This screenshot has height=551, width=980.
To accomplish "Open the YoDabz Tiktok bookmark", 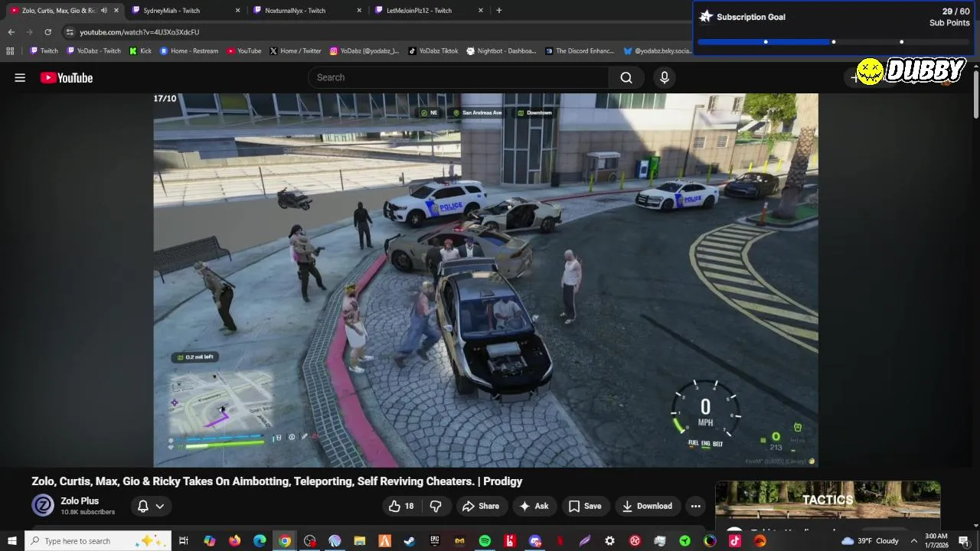I will [433, 51].
